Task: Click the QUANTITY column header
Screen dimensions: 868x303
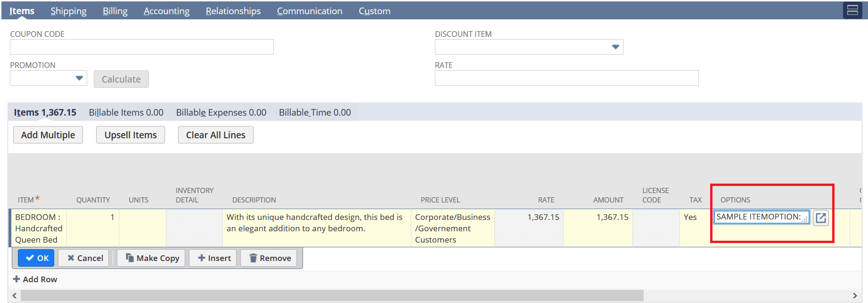Action: pyautogui.click(x=93, y=200)
